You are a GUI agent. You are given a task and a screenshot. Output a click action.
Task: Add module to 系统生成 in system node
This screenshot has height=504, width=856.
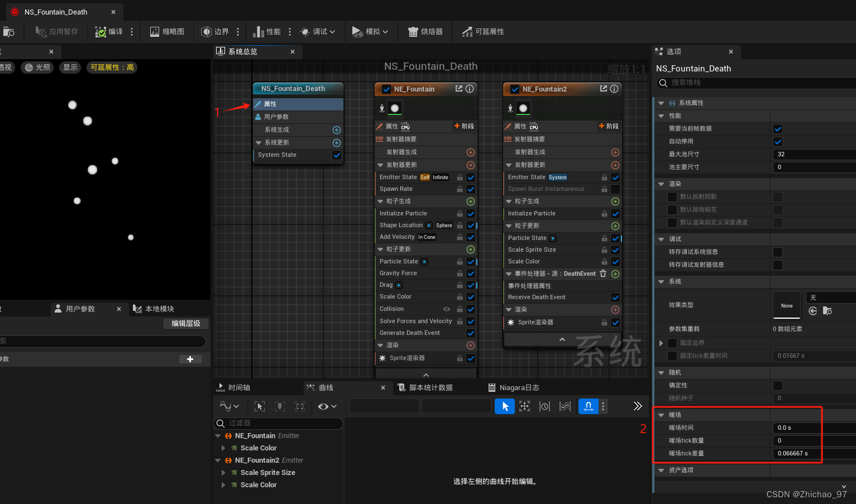(337, 130)
